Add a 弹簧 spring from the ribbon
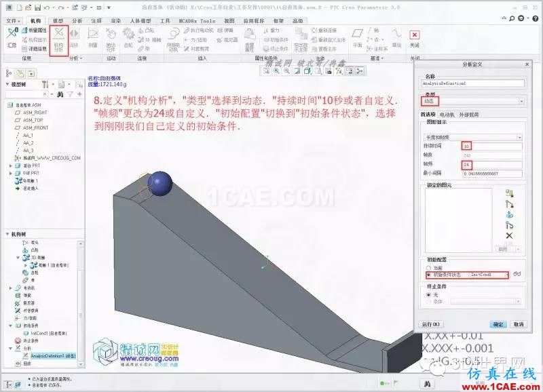 (225, 31)
